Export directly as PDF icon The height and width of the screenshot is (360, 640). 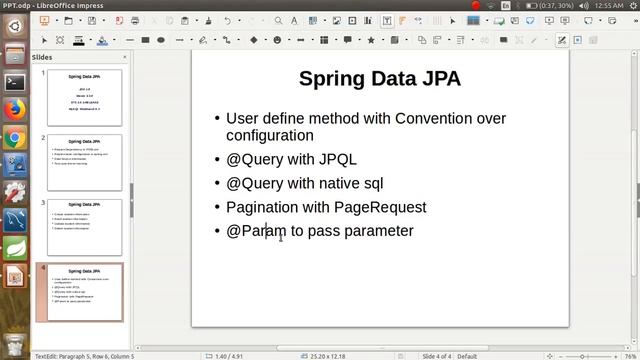coord(119,20)
